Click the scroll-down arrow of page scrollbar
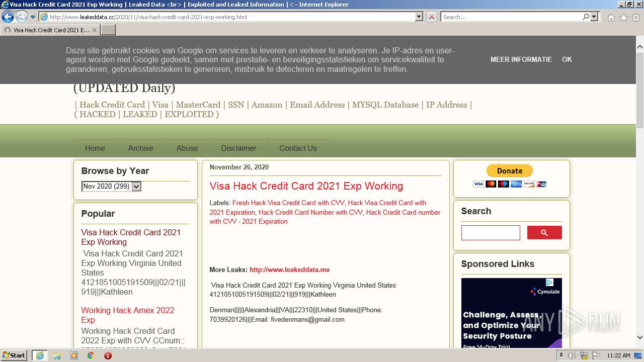 pyautogui.click(x=640, y=338)
